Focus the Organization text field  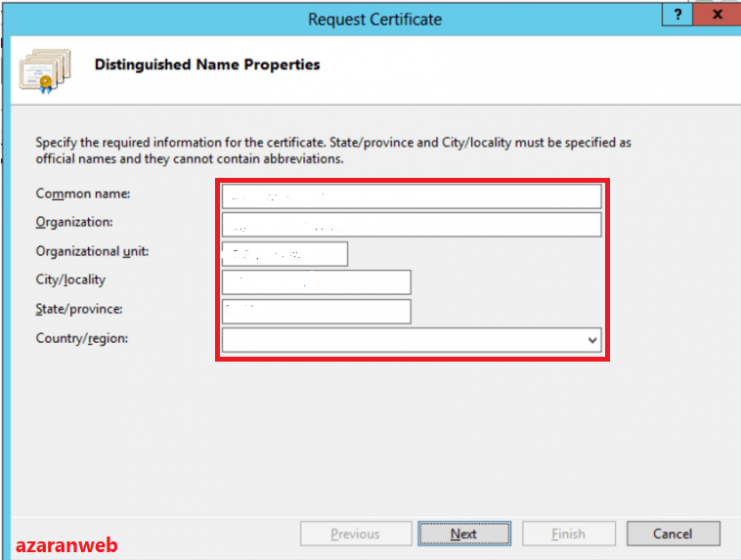pyautogui.click(x=411, y=225)
